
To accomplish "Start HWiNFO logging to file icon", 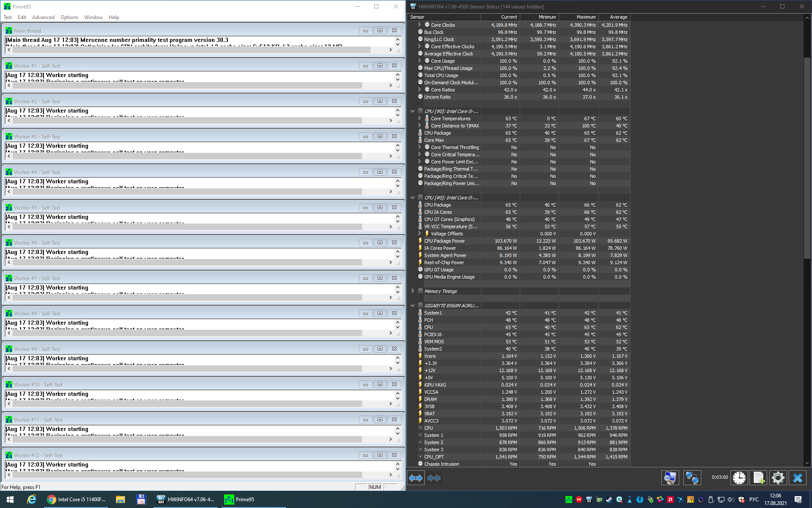I will [759, 478].
